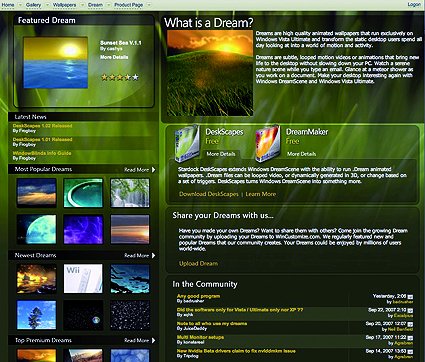Open the moon dream thumbnail in Most Popular
This screenshot has width=425, height=362.
37,229
